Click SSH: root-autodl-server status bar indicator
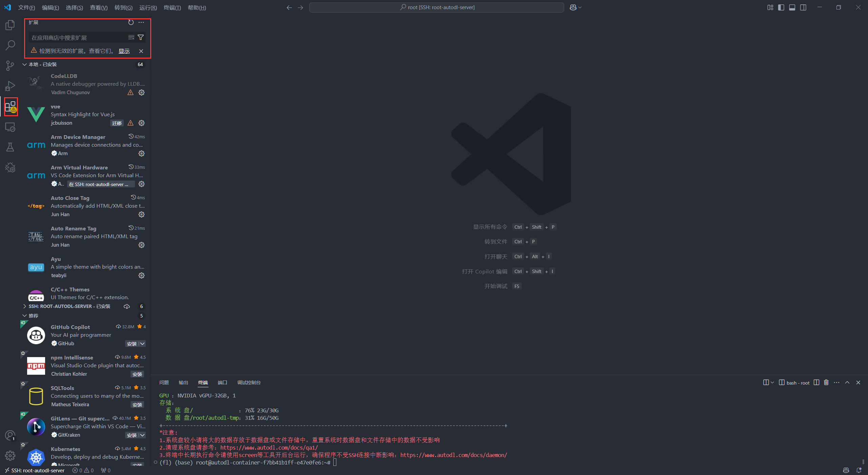Image resolution: width=868 pixels, height=475 pixels. (x=35, y=470)
